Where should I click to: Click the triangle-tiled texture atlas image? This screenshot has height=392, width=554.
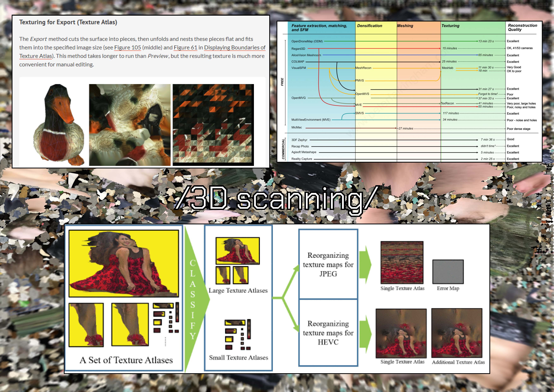pyautogui.click(x=213, y=125)
